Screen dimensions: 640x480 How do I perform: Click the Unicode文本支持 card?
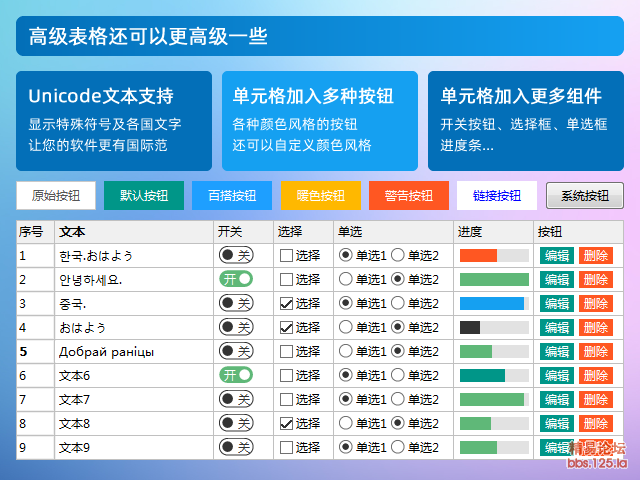114,121
